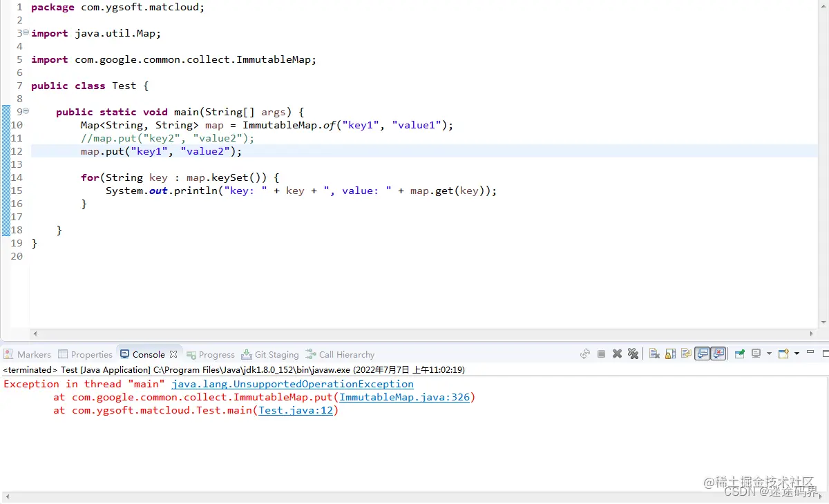829x504 pixels.
Task: Minimize the Console panel view
Action: coord(810,352)
